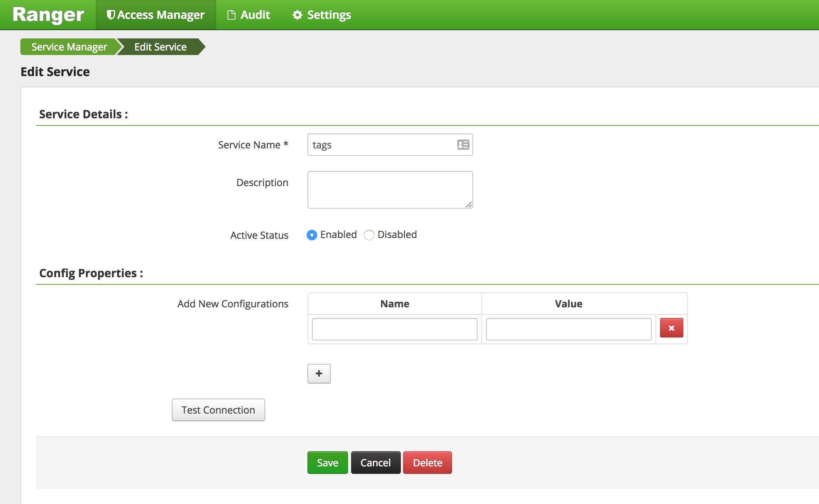Click the gear icon beside Settings
The height and width of the screenshot is (504, 819).
pyautogui.click(x=297, y=15)
